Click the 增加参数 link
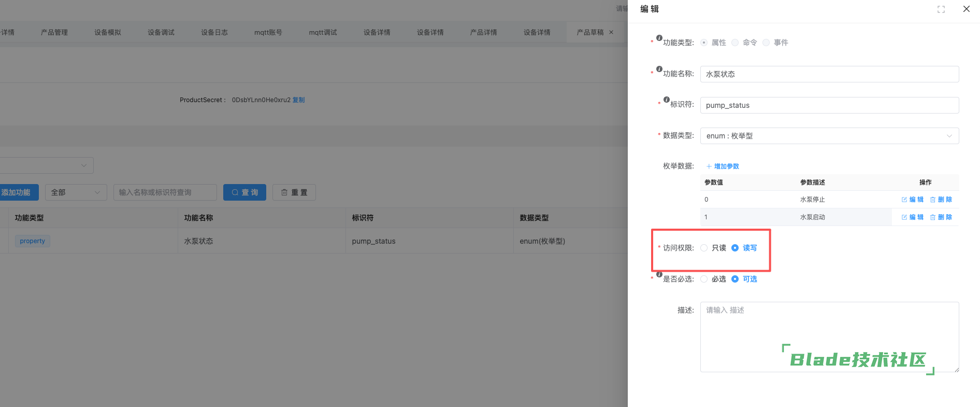 (723, 166)
